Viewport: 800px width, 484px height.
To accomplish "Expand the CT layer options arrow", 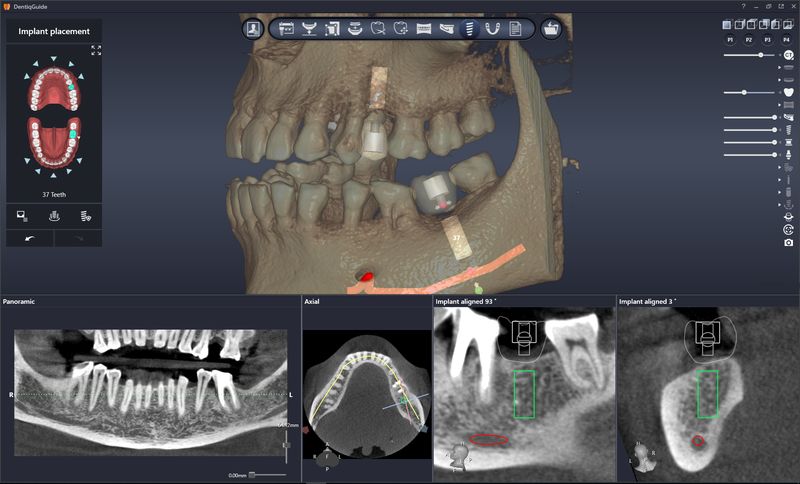I will point(778,54).
